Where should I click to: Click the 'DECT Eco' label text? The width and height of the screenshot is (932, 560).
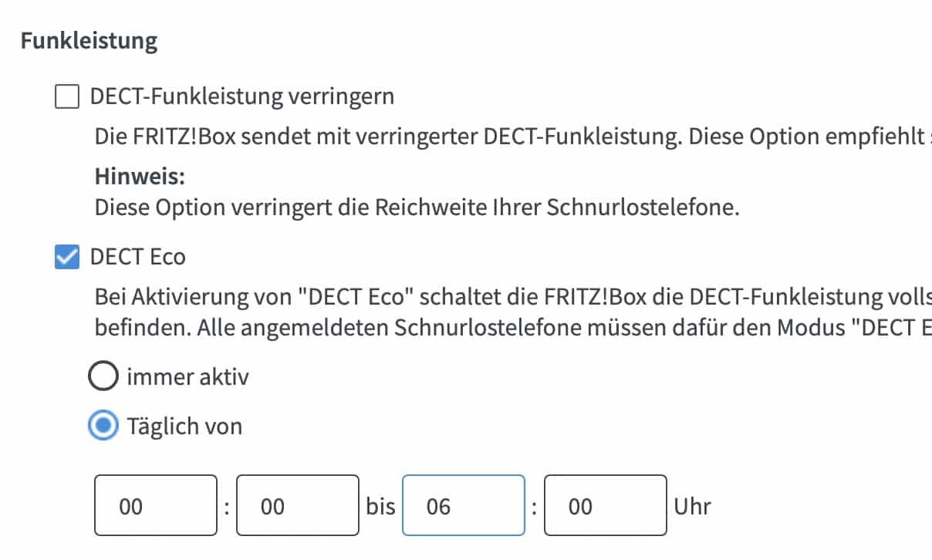pyautogui.click(x=138, y=257)
